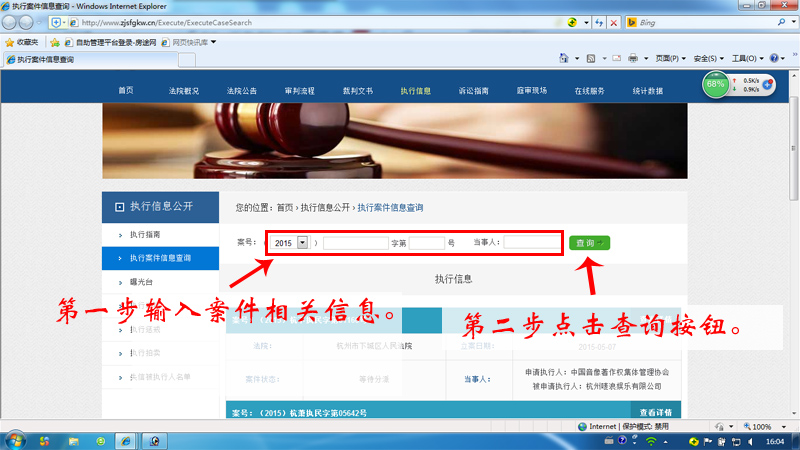Click case heading （2015）杭萧执民字第05642号
800x450 pixels.
tap(299, 413)
